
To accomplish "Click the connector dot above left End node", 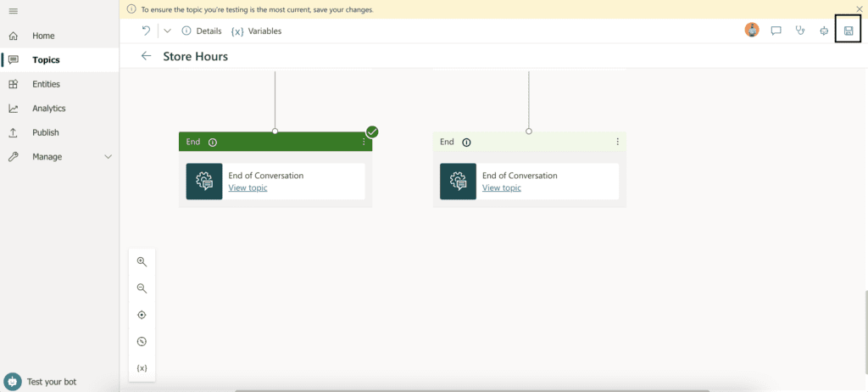I will click(275, 132).
